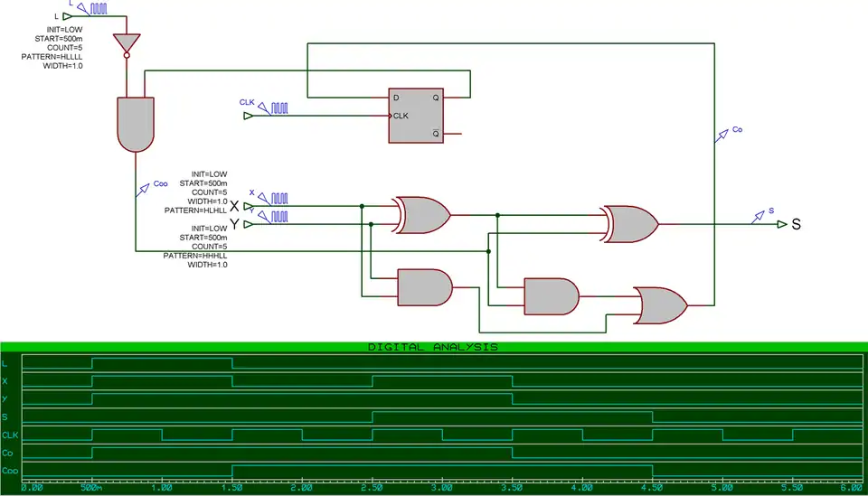Select the CLK trace label in graph
The height and width of the screenshot is (496, 868).
(x=10, y=435)
